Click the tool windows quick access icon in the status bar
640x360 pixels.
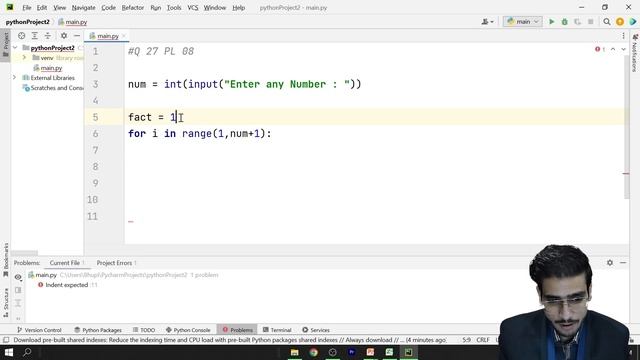point(6,340)
